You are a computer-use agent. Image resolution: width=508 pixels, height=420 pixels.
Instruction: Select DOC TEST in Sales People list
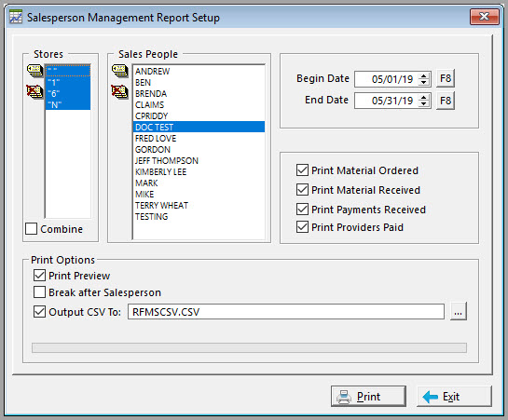[199, 127]
